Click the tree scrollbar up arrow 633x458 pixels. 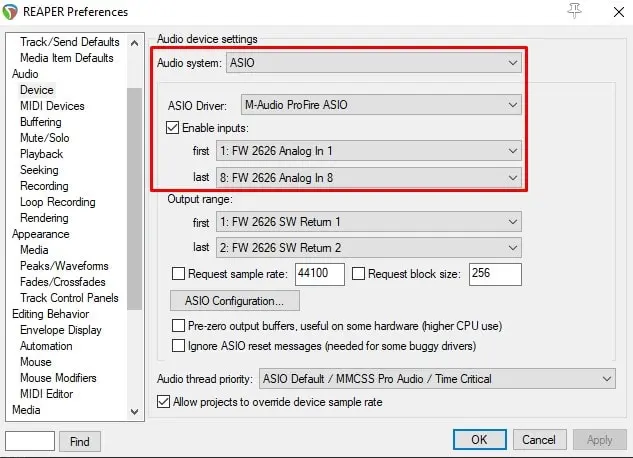pos(134,43)
